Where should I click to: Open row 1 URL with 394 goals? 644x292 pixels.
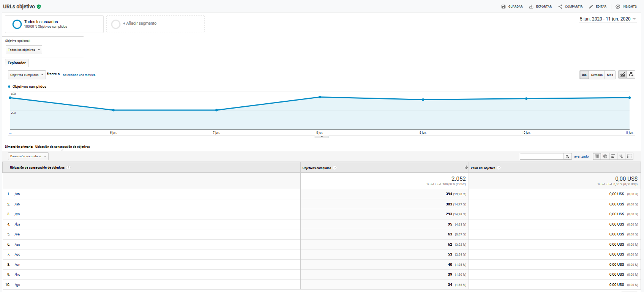tap(17, 194)
